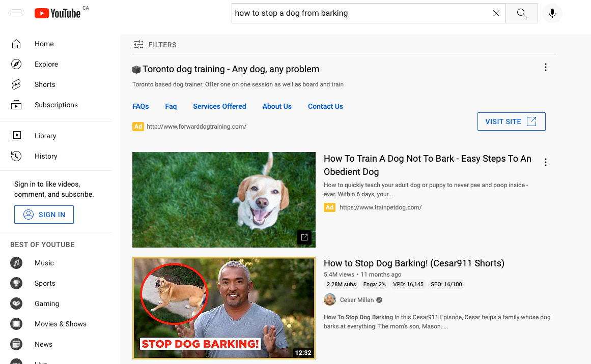Image resolution: width=591 pixels, height=364 pixels.
Task: Submit the search with the magnifier icon
Action: (x=522, y=13)
